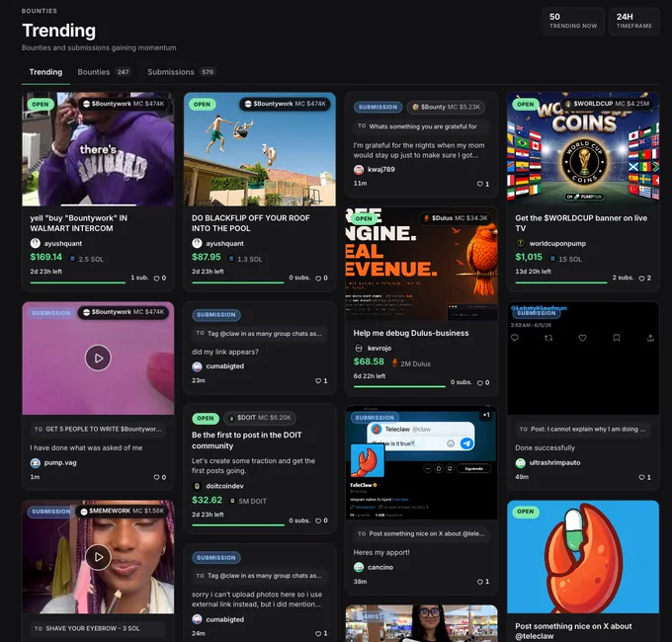Click the bookmark icon in LobstyKlawfman tweet
The width and height of the screenshot is (672, 642).
coord(617,338)
